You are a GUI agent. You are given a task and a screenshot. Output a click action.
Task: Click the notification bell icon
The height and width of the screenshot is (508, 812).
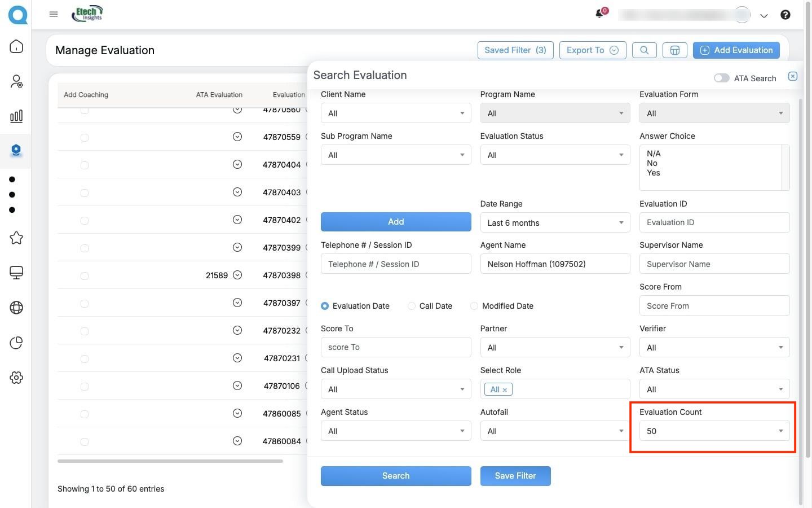(599, 14)
